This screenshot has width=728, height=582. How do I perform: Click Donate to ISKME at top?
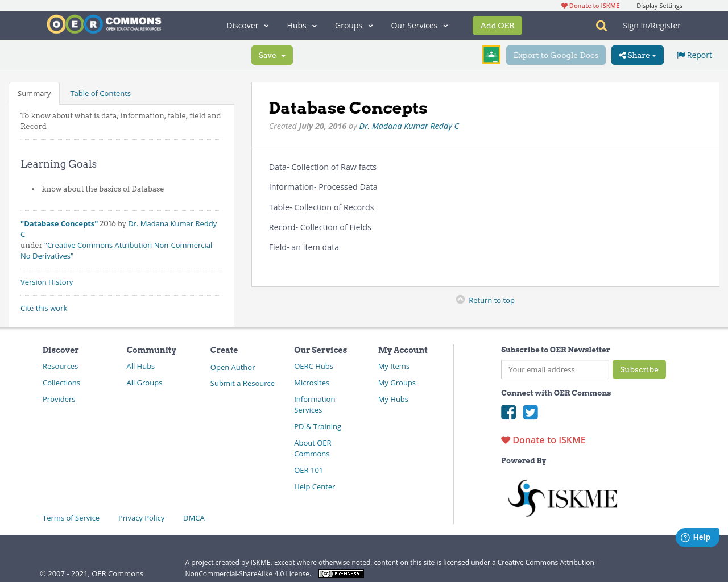click(x=590, y=5)
